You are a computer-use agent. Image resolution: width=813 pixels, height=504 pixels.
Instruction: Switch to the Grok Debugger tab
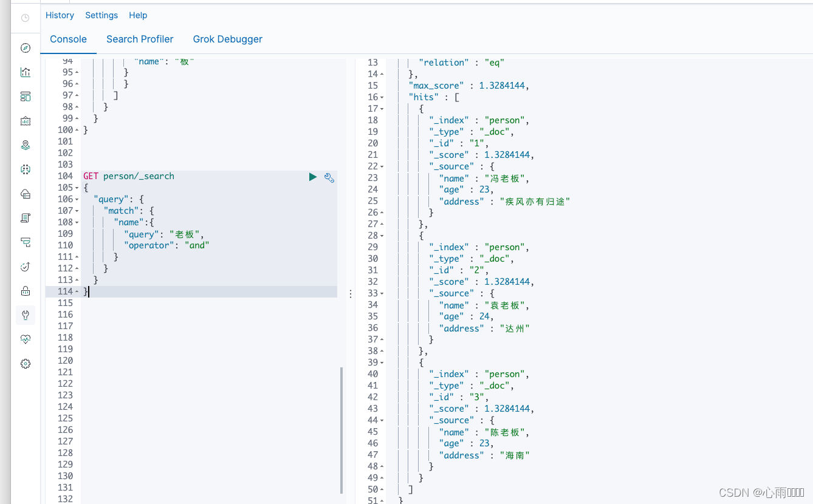pos(228,39)
